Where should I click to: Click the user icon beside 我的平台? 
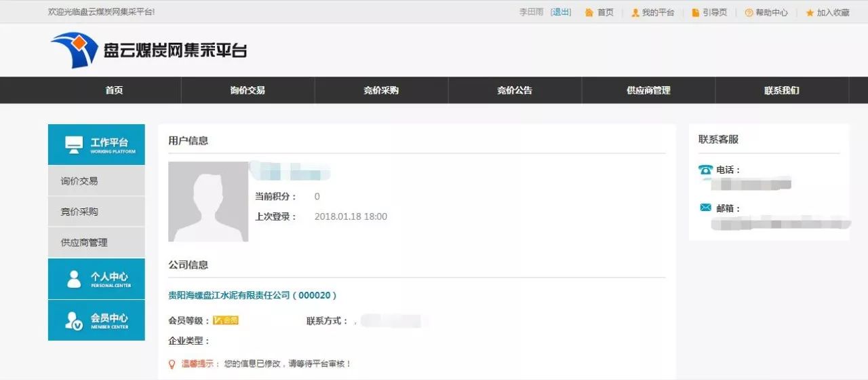(635, 13)
